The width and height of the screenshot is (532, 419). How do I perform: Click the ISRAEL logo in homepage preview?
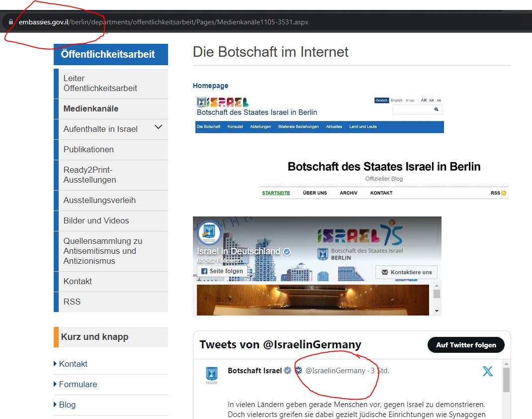coord(223,102)
